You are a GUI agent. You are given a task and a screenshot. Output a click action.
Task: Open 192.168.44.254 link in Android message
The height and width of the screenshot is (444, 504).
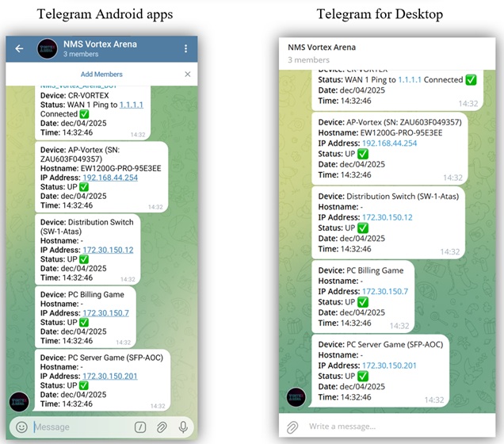(x=110, y=178)
